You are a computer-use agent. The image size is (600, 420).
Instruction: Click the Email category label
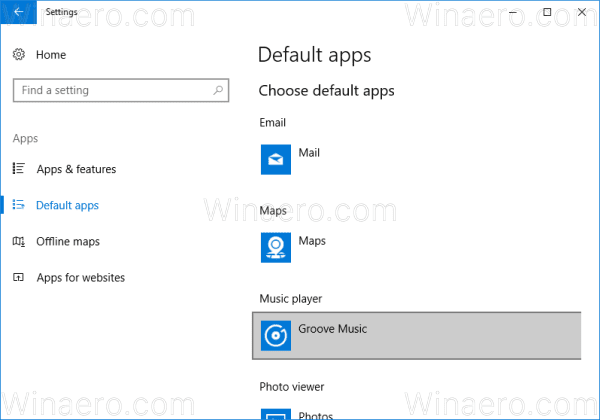tap(272, 122)
